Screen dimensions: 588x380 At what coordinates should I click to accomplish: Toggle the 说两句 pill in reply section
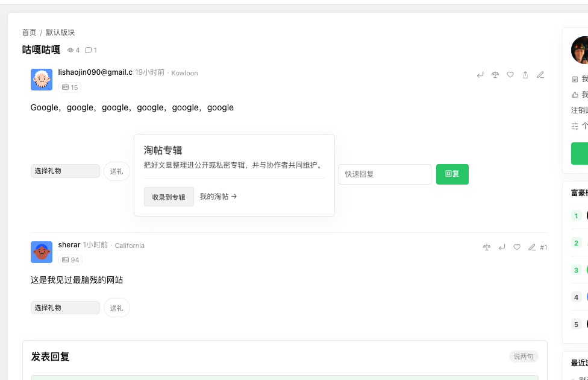coord(524,356)
